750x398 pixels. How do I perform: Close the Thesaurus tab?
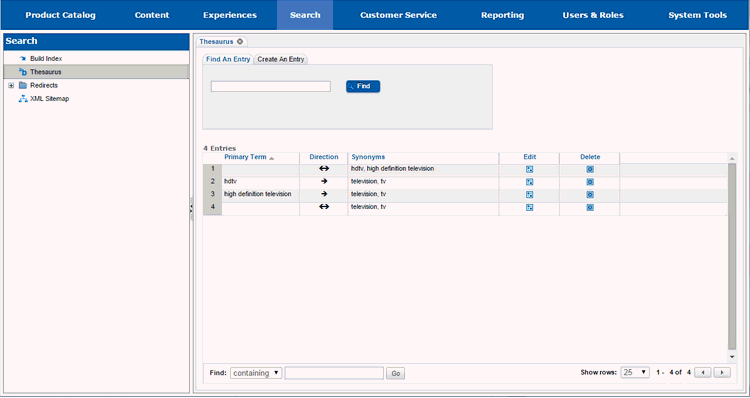[x=240, y=41]
